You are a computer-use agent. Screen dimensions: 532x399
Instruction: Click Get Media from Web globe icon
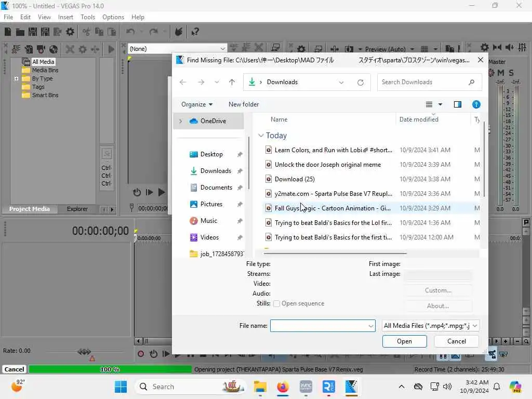pos(54,49)
